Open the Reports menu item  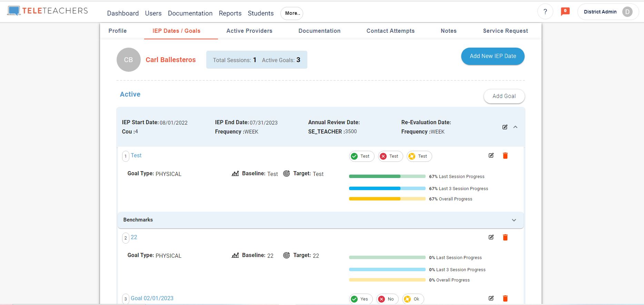pyautogui.click(x=230, y=13)
